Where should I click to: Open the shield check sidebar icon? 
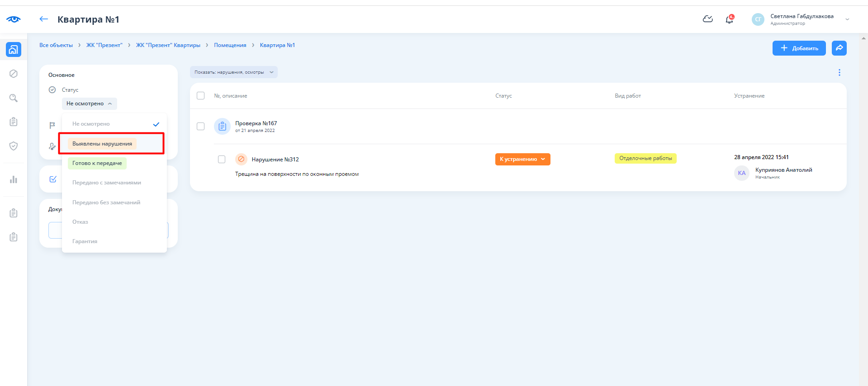(14, 146)
